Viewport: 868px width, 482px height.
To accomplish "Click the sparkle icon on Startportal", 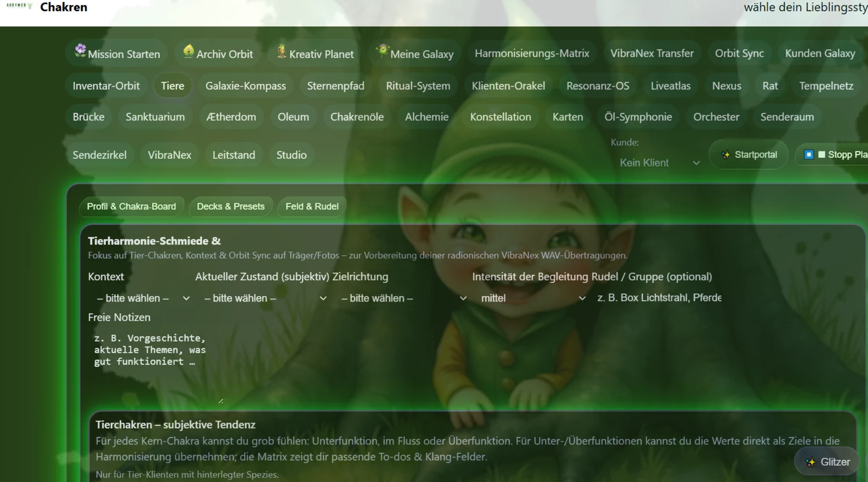I will point(726,155).
